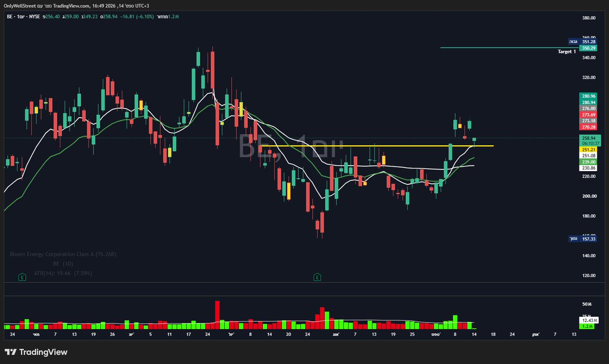
Task: Click the 120.00 price axis label
Action: pos(589,276)
